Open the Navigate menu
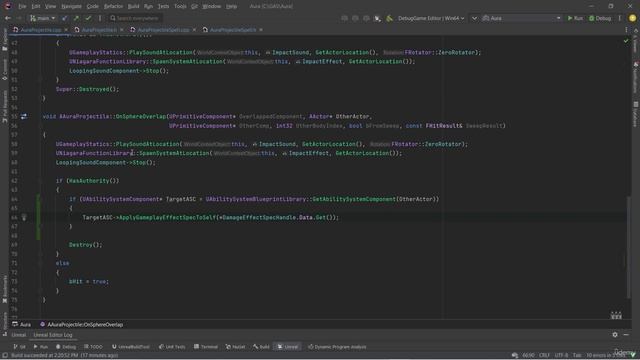 71,6
